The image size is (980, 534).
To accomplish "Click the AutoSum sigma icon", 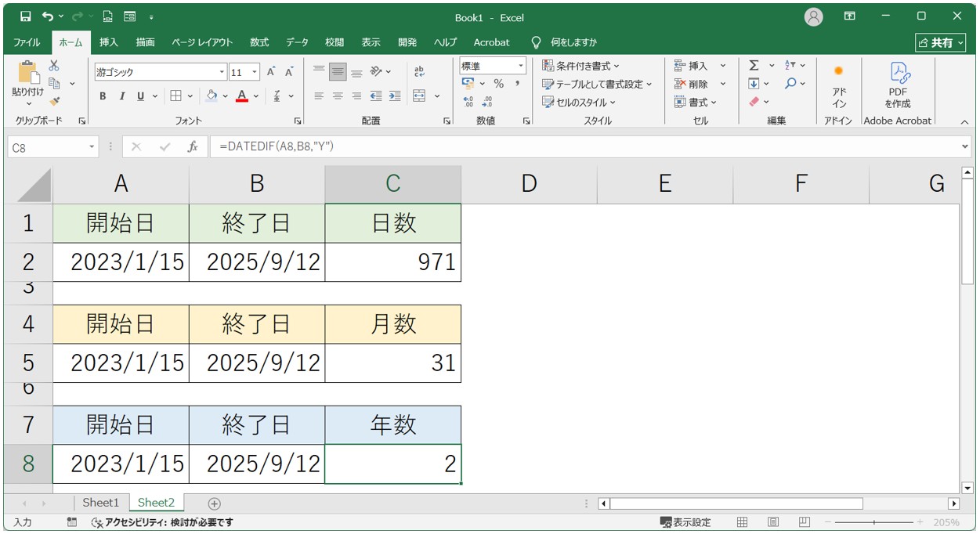I will (754, 66).
